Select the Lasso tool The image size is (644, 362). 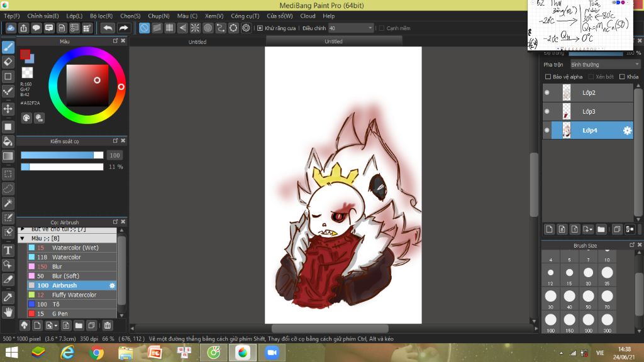[x=8, y=189]
